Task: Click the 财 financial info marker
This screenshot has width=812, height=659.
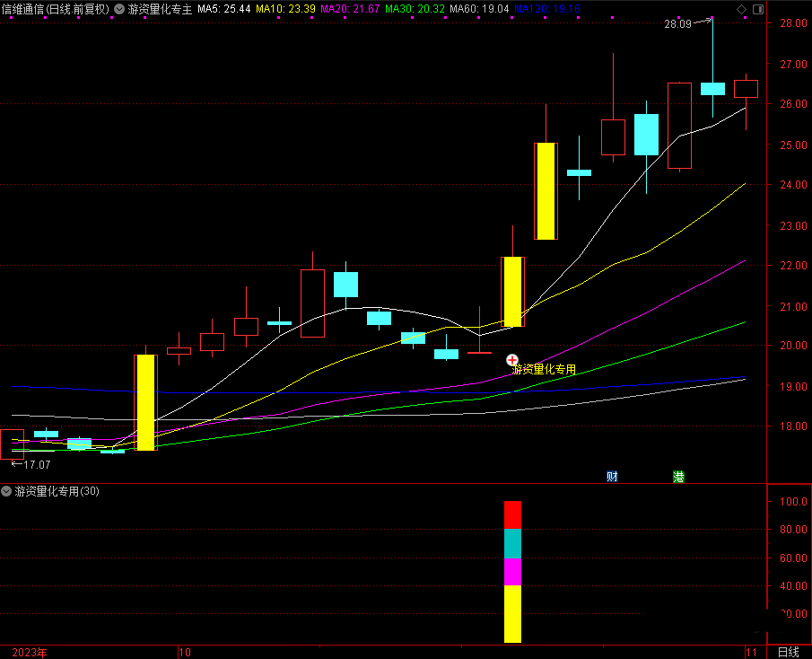Action: tap(612, 477)
